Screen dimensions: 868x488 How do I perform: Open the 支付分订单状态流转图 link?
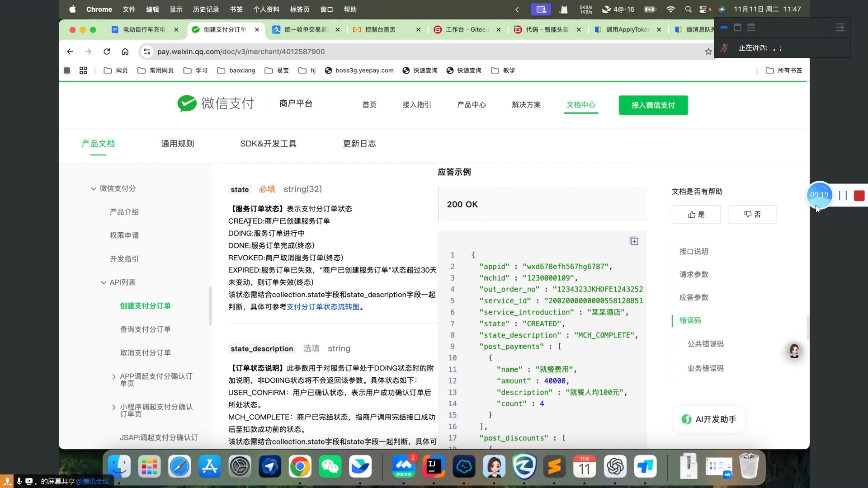(x=323, y=307)
